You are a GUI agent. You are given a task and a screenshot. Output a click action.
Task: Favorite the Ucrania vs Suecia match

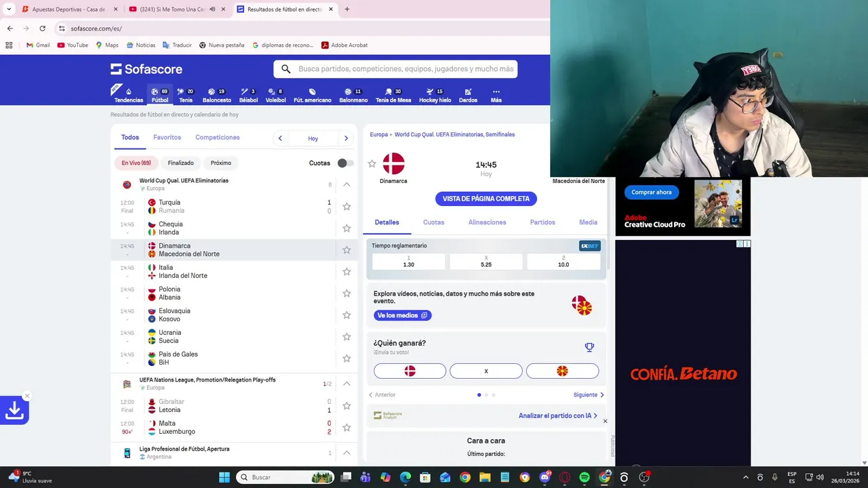point(347,337)
